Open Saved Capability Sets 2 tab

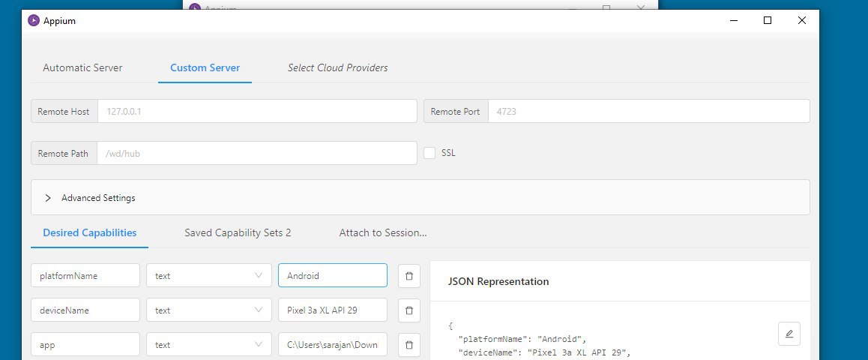238,232
